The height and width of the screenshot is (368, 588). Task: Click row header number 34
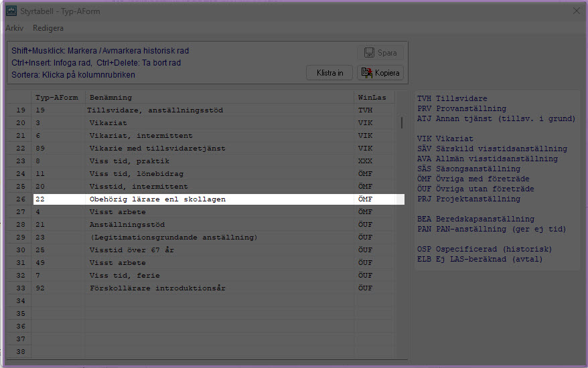coord(20,301)
